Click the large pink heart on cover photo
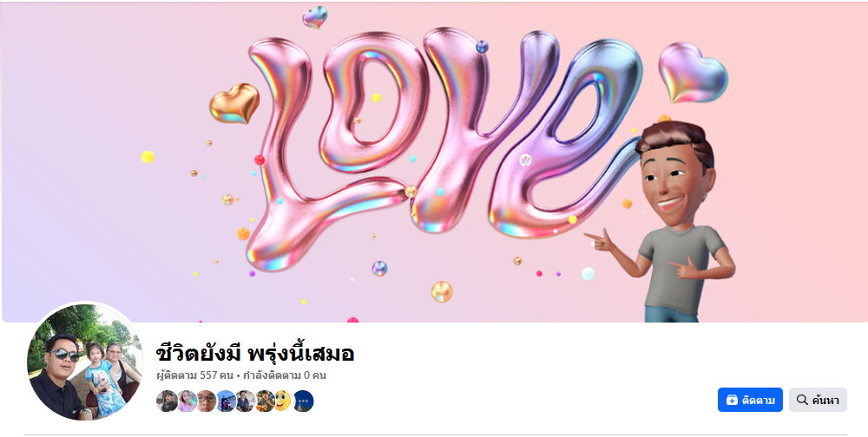Image resolution: width=868 pixels, height=437 pixels. coord(693,72)
